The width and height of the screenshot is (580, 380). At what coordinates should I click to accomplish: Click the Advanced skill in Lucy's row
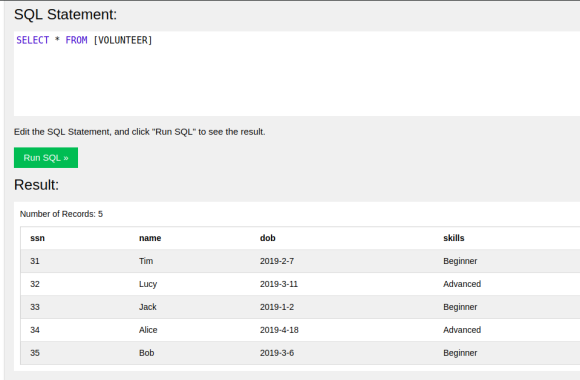(x=462, y=284)
